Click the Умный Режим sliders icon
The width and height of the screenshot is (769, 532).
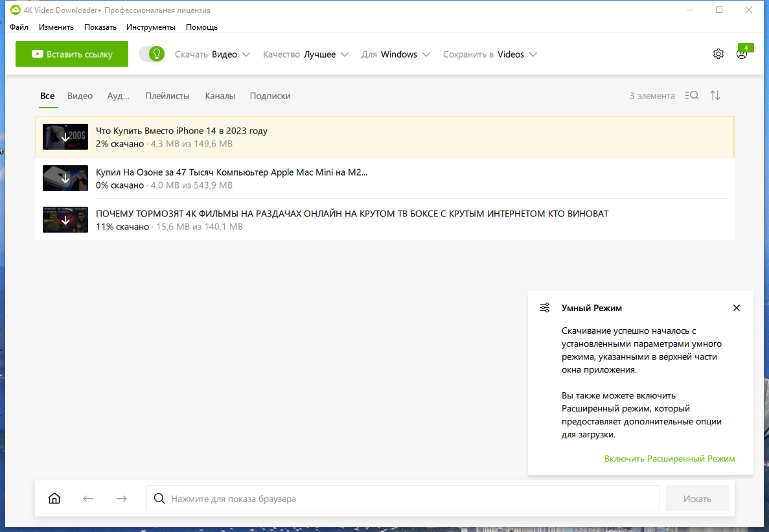[x=545, y=308]
